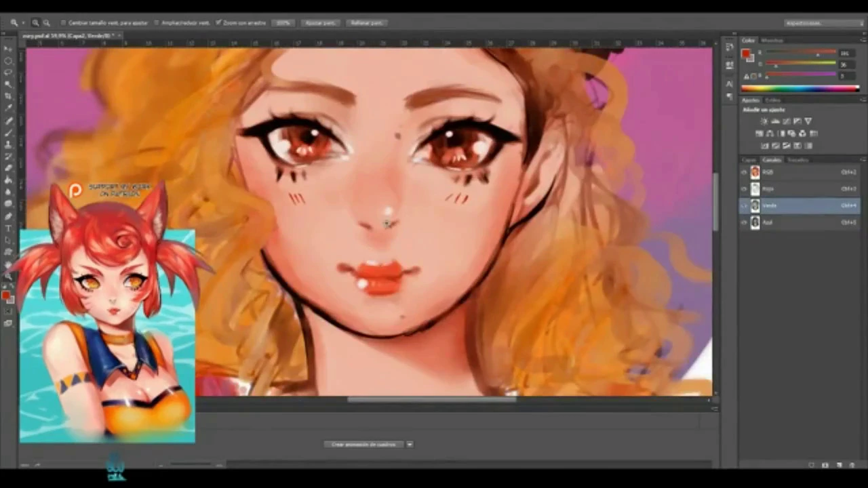
Task: Add Curves adjustment
Action: pyautogui.click(x=786, y=121)
